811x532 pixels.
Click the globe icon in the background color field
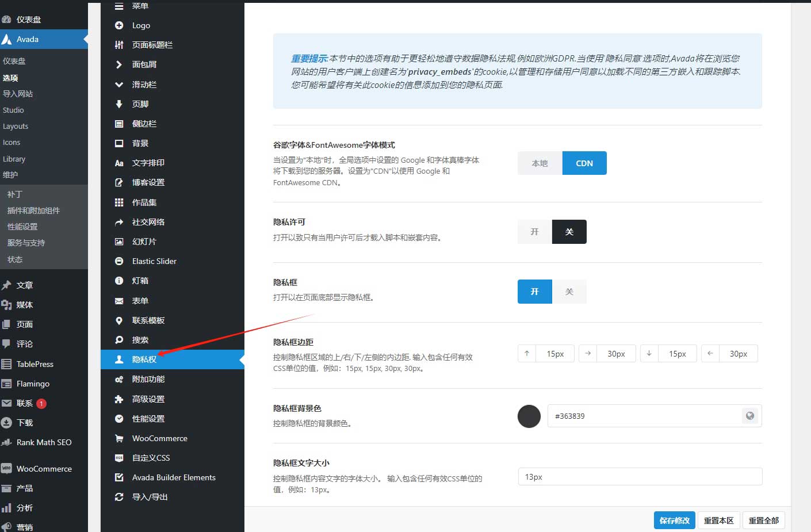750,415
